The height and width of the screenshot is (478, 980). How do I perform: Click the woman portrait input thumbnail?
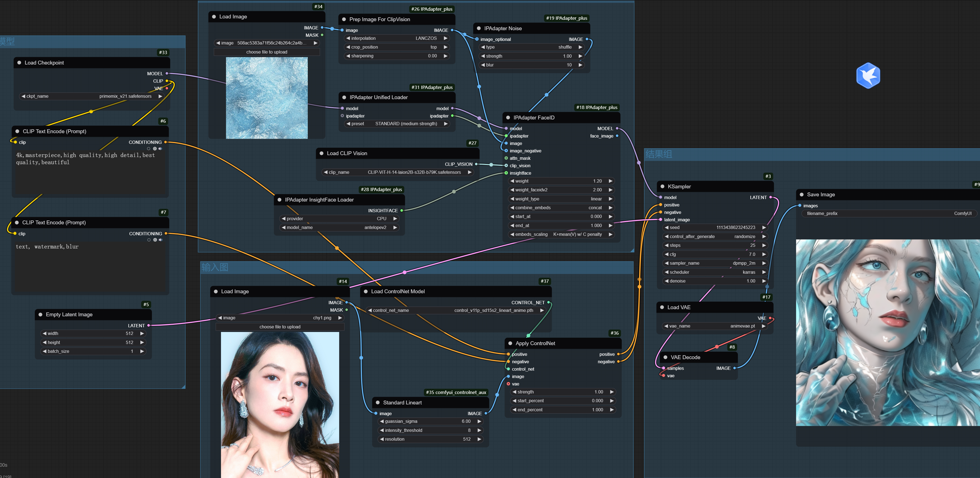(280, 405)
